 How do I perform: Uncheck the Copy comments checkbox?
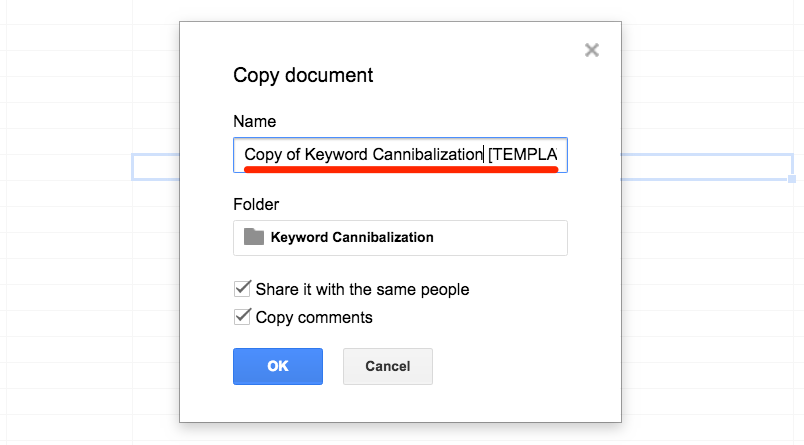[x=242, y=317]
